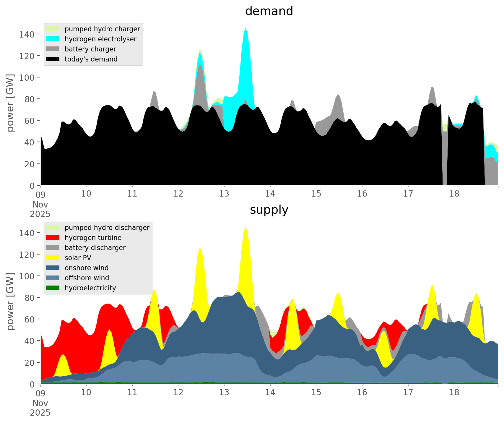The image size is (504, 423).
Task: Click the "demand" chart title
Action: pyautogui.click(x=269, y=11)
